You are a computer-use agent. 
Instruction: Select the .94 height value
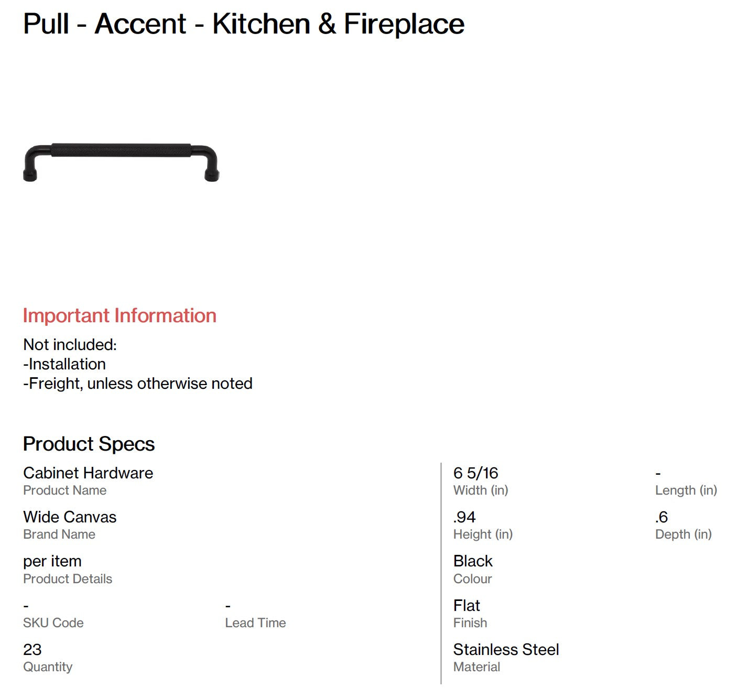pos(464,517)
